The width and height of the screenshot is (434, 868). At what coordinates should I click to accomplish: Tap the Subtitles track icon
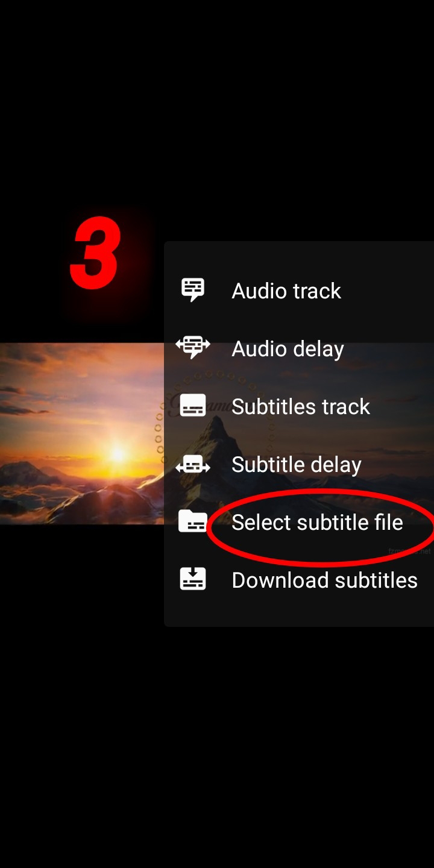point(193,406)
